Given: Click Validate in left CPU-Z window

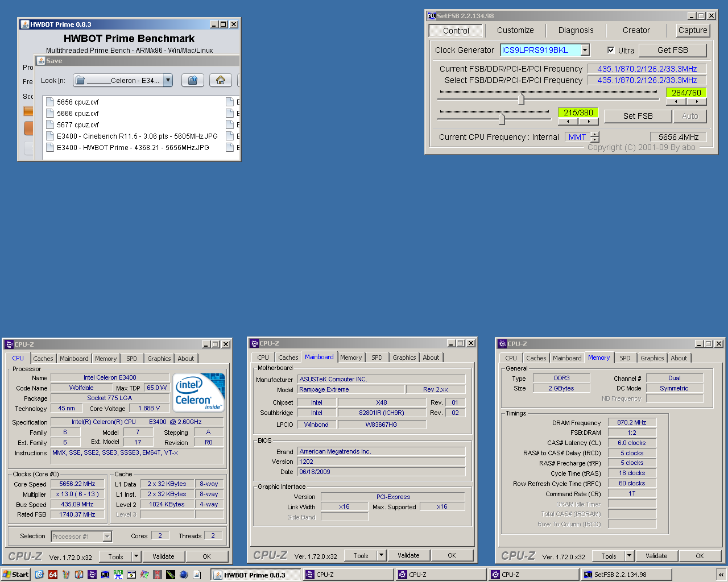Looking at the screenshot, I should pyautogui.click(x=163, y=556).
